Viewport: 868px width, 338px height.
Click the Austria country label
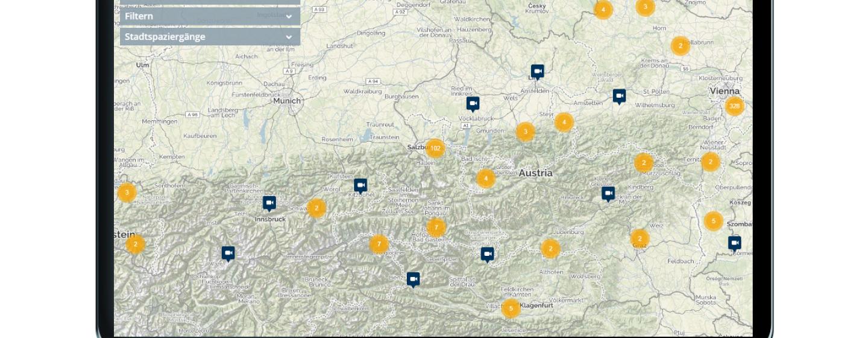click(535, 173)
